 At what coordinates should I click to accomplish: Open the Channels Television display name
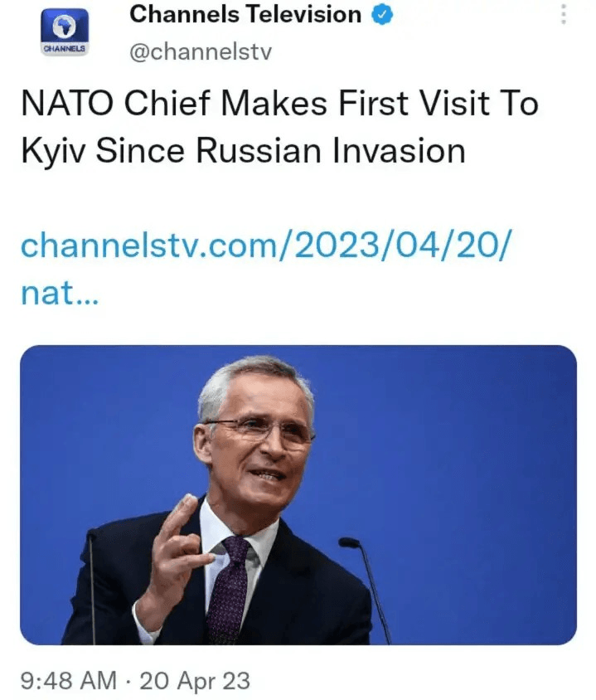pyautogui.click(x=245, y=14)
